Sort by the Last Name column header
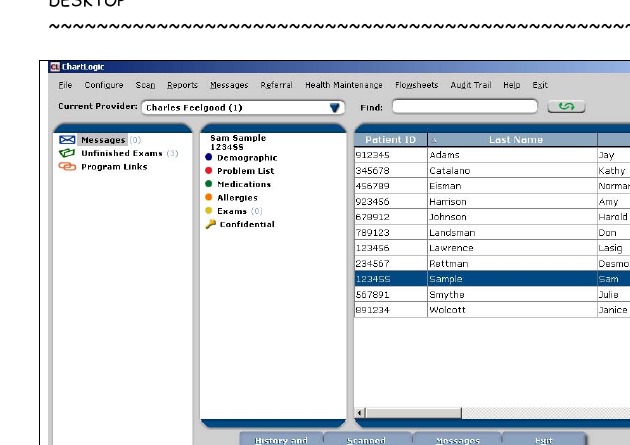 512,140
